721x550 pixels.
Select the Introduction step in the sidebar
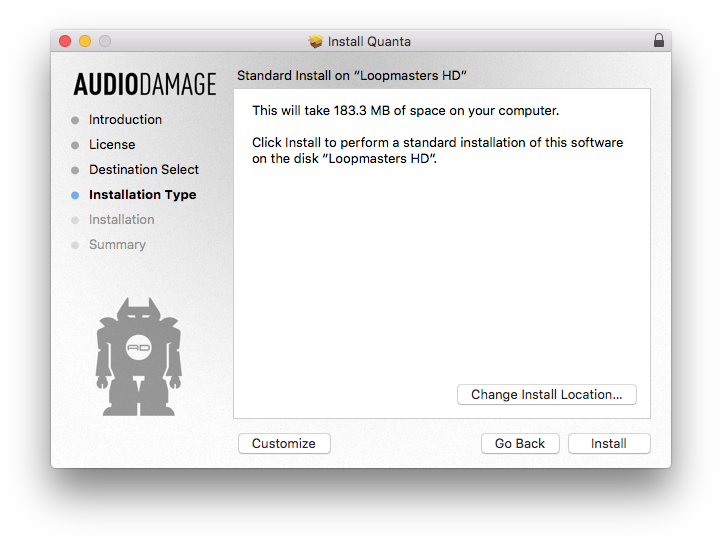coord(125,120)
